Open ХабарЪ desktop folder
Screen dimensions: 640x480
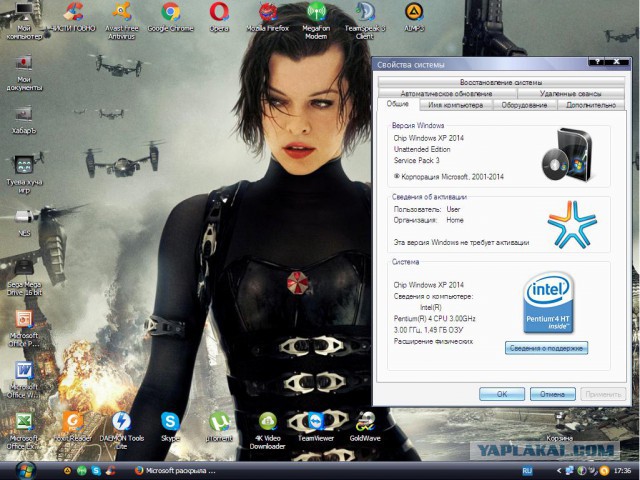pos(24,121)
